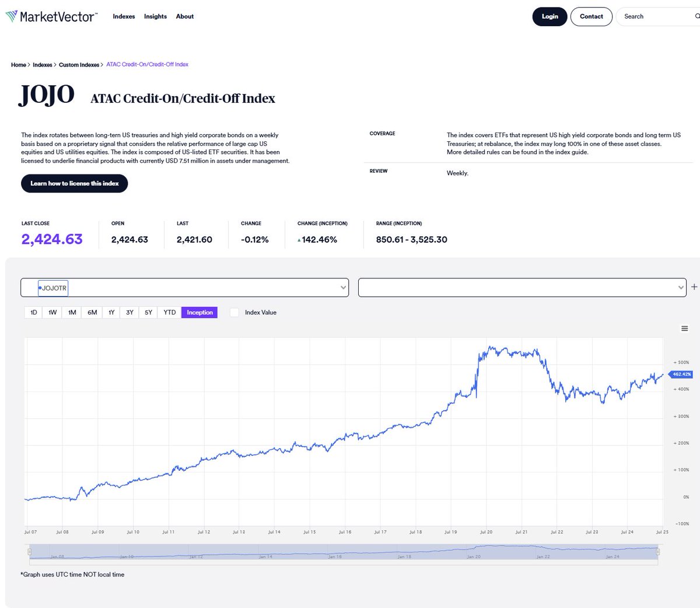Open the Insights menu
This screenshot has width=700, height=608.
155,16
